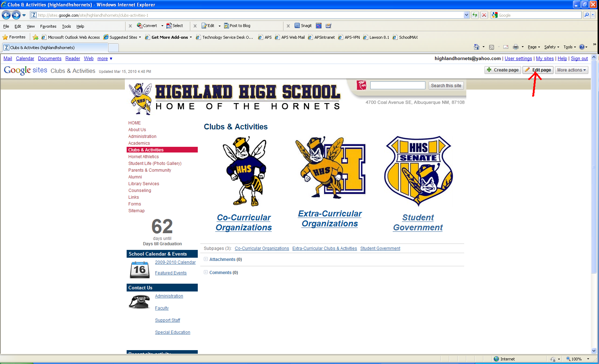Open the More actions dropdown
599x364 pixels.
click(571, 70)
